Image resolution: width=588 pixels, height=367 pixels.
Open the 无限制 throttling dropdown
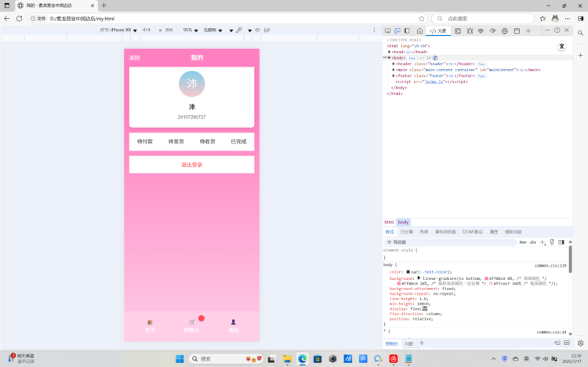point(212,30)
